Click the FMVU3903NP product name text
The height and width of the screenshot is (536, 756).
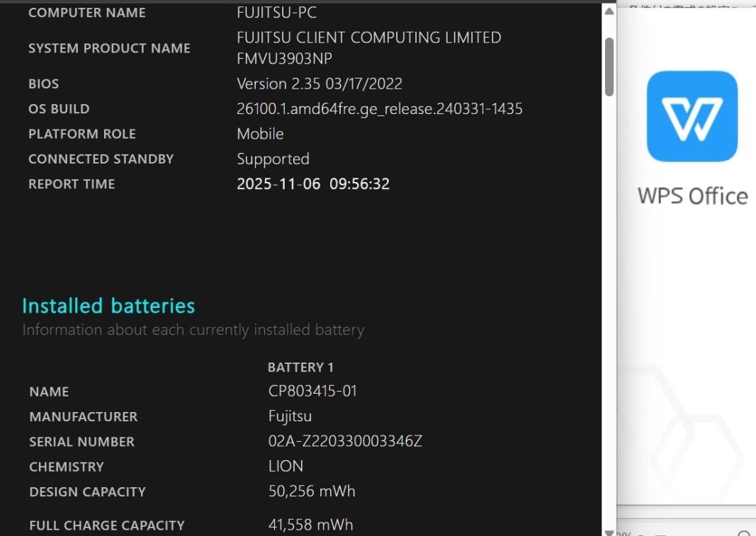tap(284, 59)
